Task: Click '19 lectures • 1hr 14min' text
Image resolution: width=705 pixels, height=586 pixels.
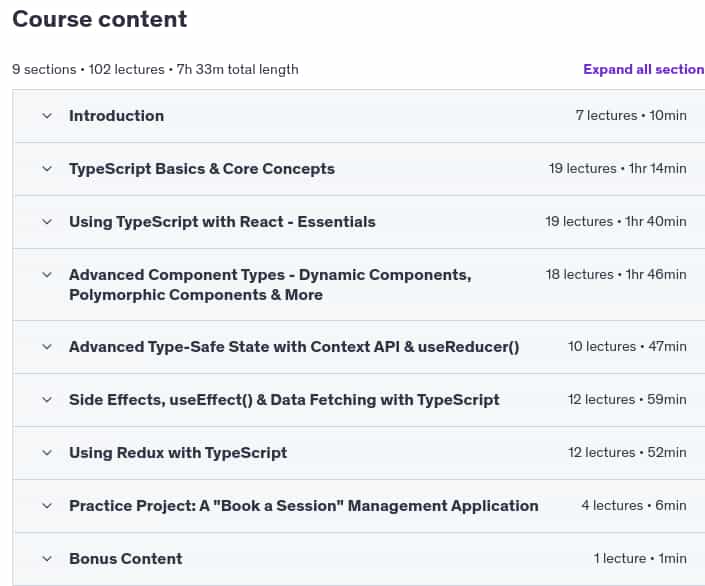Action: pyautogui.click(x=617, y=169)
